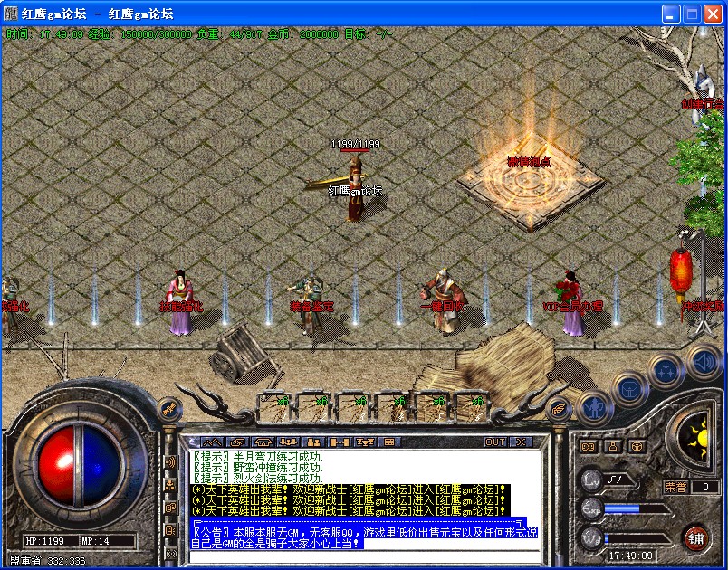Click the Exp orb
728x570 pixels.
pyautogui.click(x=592, y=508)
